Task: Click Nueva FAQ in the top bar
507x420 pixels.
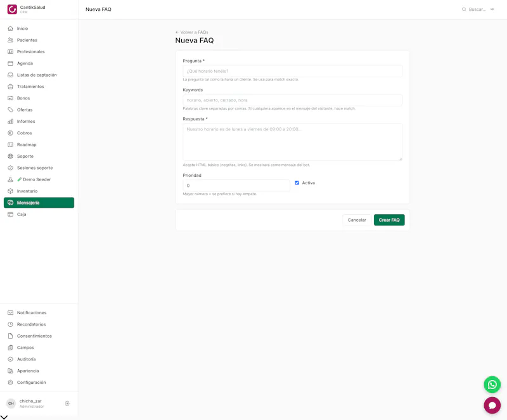Action: [98, 10]
